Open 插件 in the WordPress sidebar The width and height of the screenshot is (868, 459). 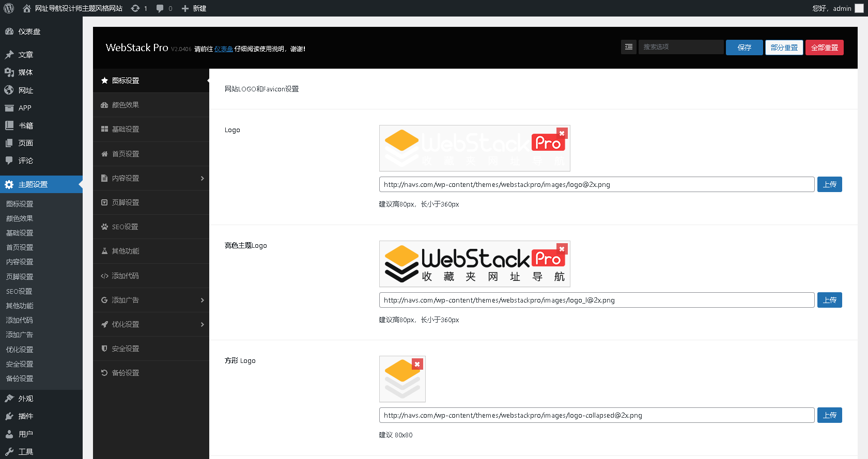[x=26, y=416]
